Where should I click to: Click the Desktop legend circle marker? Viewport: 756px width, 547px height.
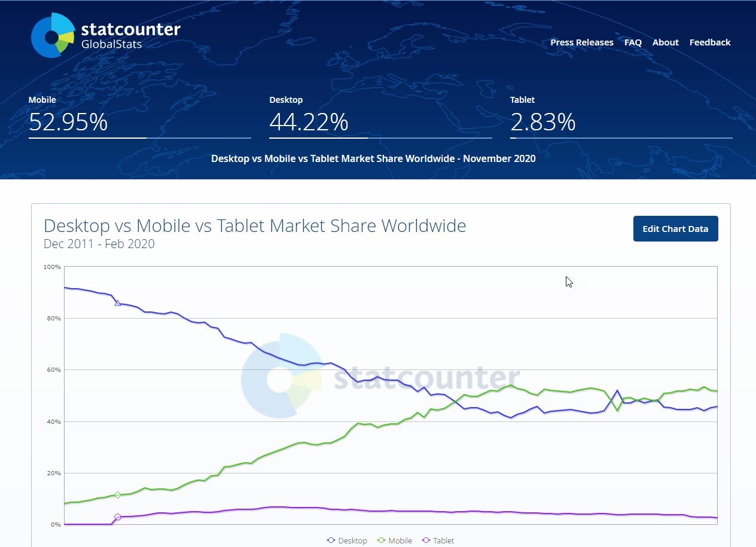pyautogui.click(x=331, y=540)
